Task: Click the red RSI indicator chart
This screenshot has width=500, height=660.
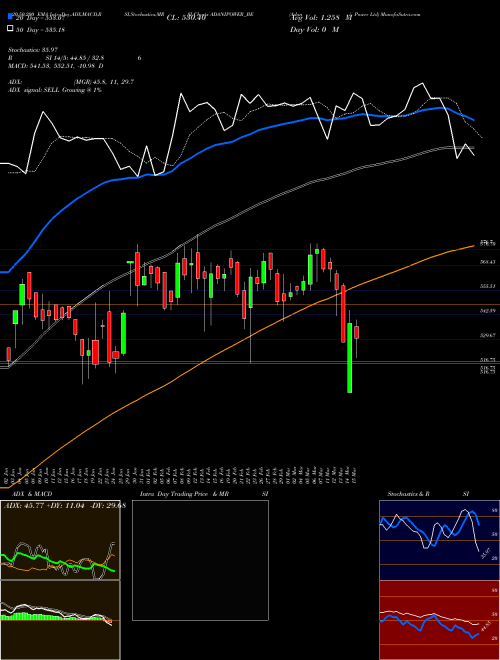Action: (439, 620)
